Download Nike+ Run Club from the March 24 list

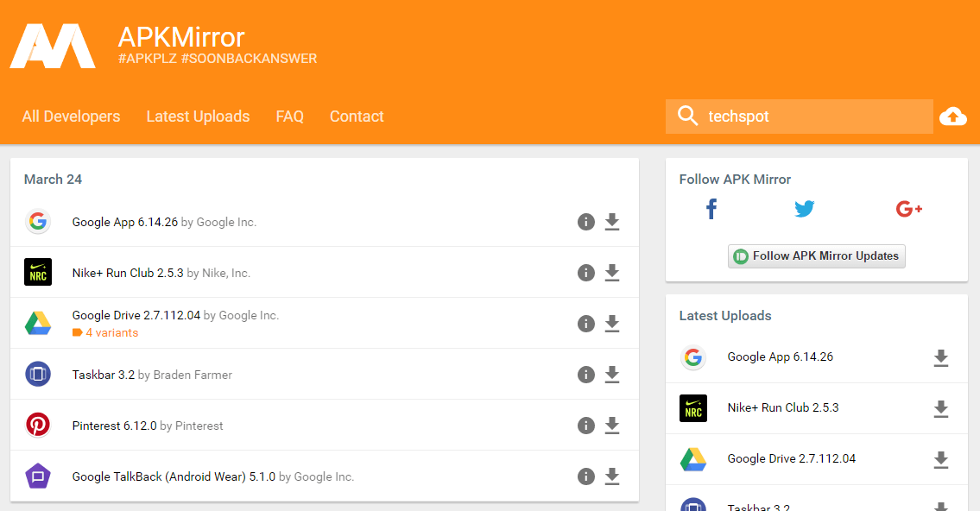(612, 273)
